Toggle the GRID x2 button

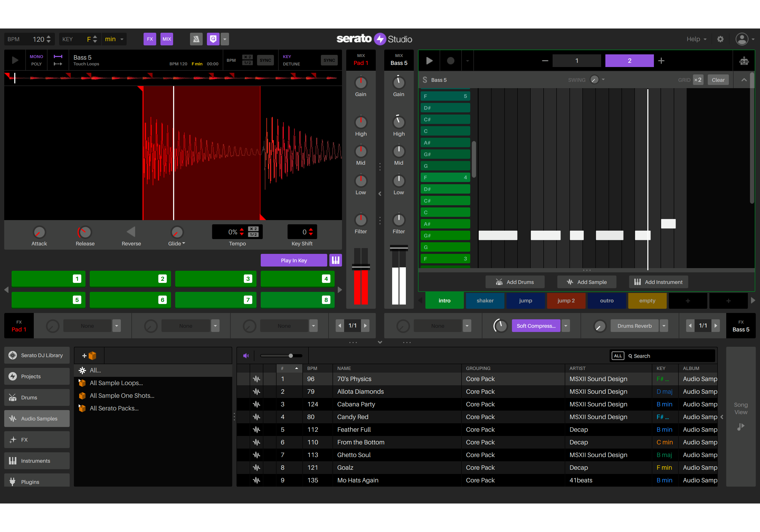[x=698, y=80]
